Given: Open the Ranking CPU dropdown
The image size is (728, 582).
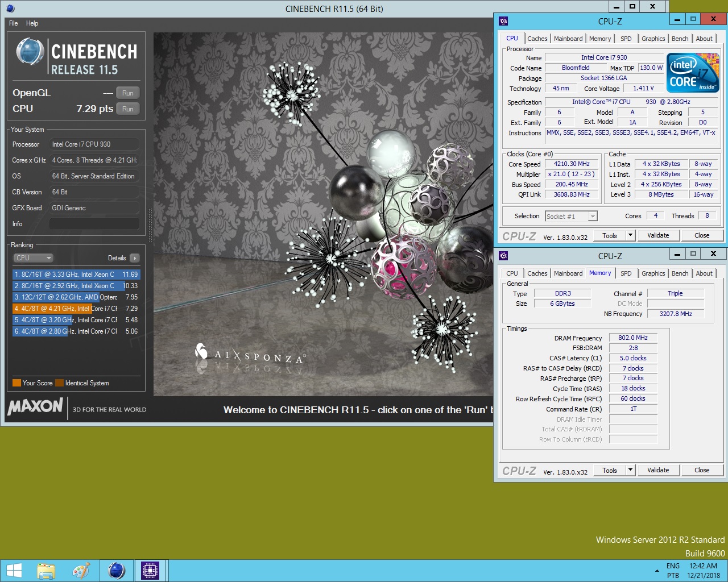Looking at the screenshot, I should click(x=33, y=258).
